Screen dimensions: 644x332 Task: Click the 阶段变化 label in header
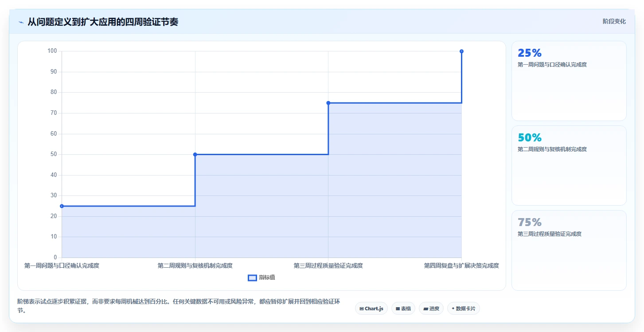pos(614,21)
